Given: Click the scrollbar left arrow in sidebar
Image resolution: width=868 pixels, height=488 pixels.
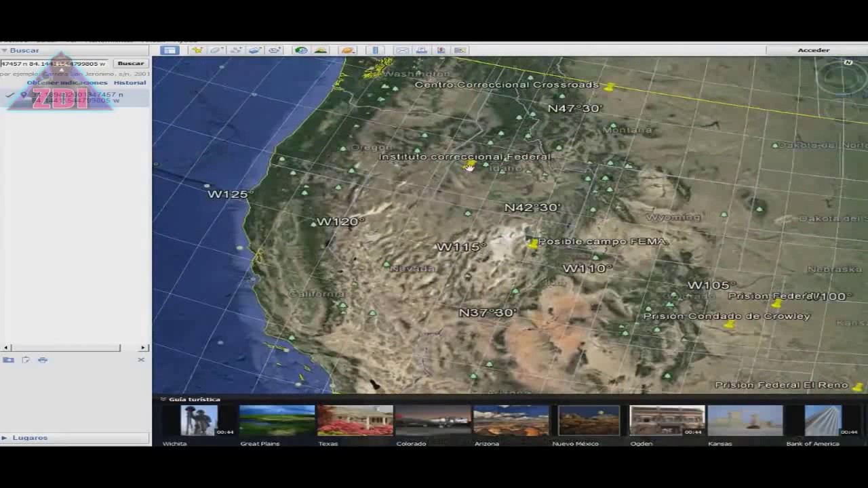Looking at the screenshot, I should 6,348.
